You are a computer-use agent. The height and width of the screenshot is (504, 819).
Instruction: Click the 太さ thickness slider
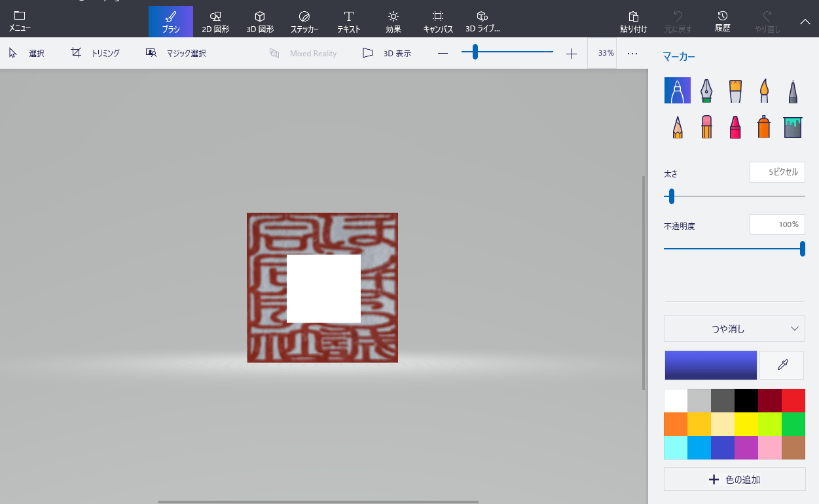pyautogui.click(x=735, y=196)
